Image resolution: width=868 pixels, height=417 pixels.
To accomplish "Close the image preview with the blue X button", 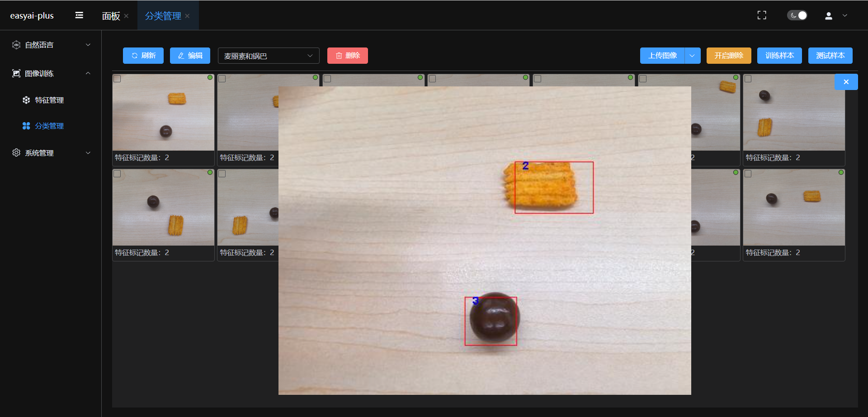I will [846, 82].
